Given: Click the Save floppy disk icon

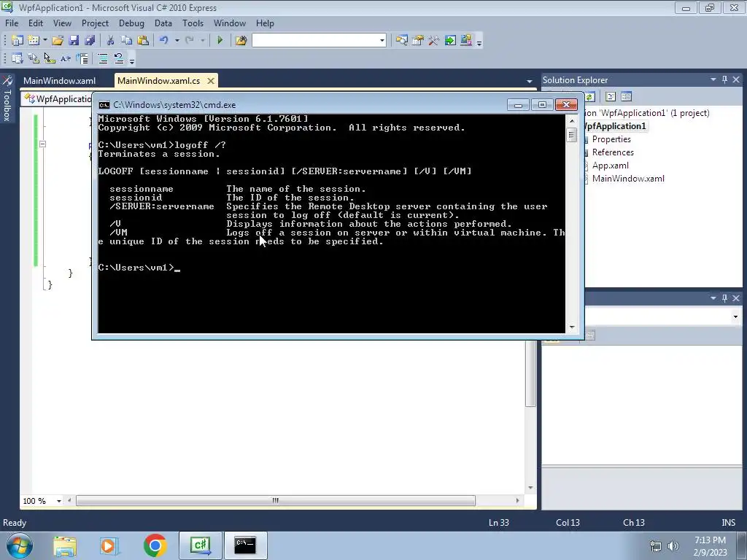Looking at the screenshot, I should coord(74,41).
